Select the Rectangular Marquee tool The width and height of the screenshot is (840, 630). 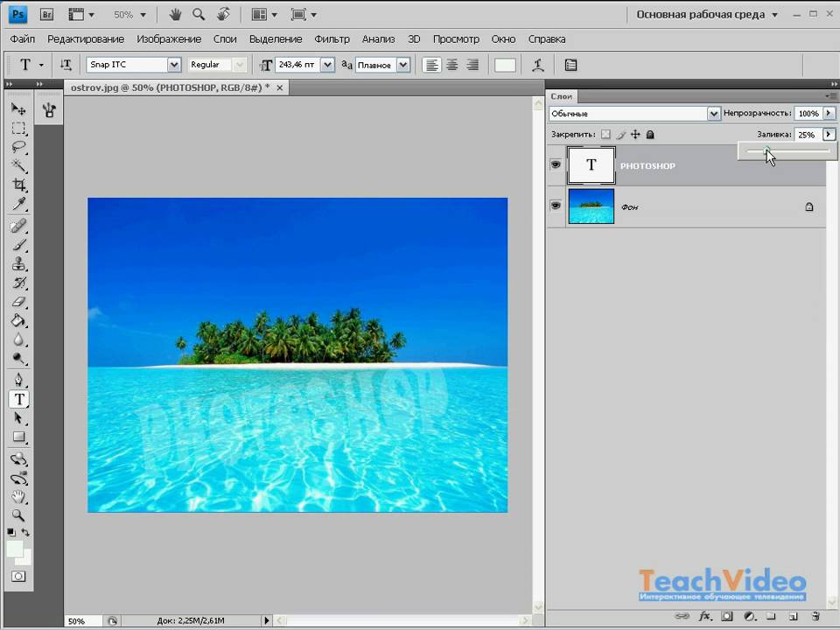click(18, 128)
